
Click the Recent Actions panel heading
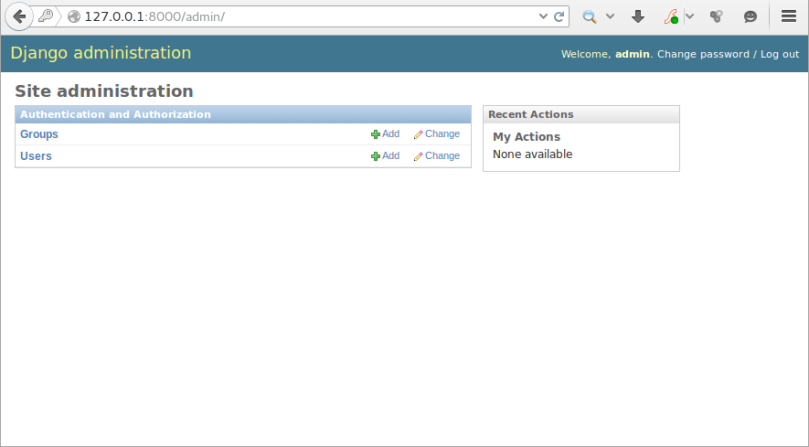pyautogui.click(x=531, y=115)
